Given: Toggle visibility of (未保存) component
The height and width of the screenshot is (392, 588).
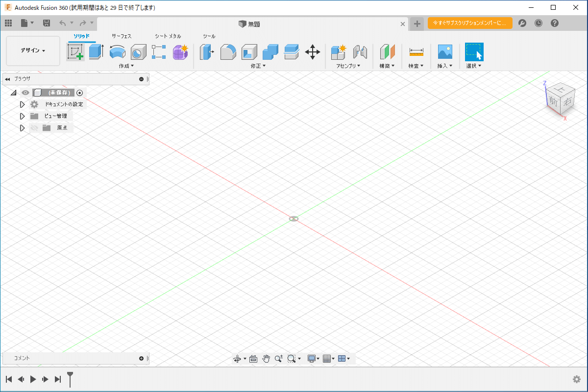Looking at the screenshot, I should (x=25, y=93).
